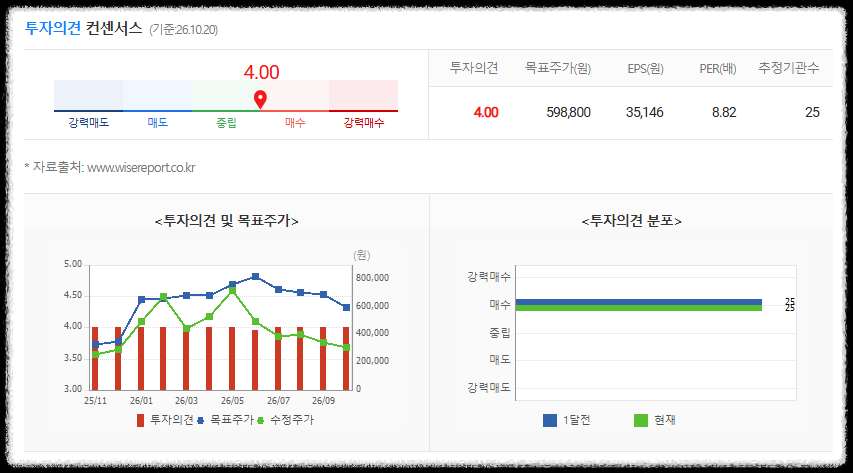Screen dimensions: 853x473
Task: Click the red location pin marker on scale
Action: tap(261, 100)
